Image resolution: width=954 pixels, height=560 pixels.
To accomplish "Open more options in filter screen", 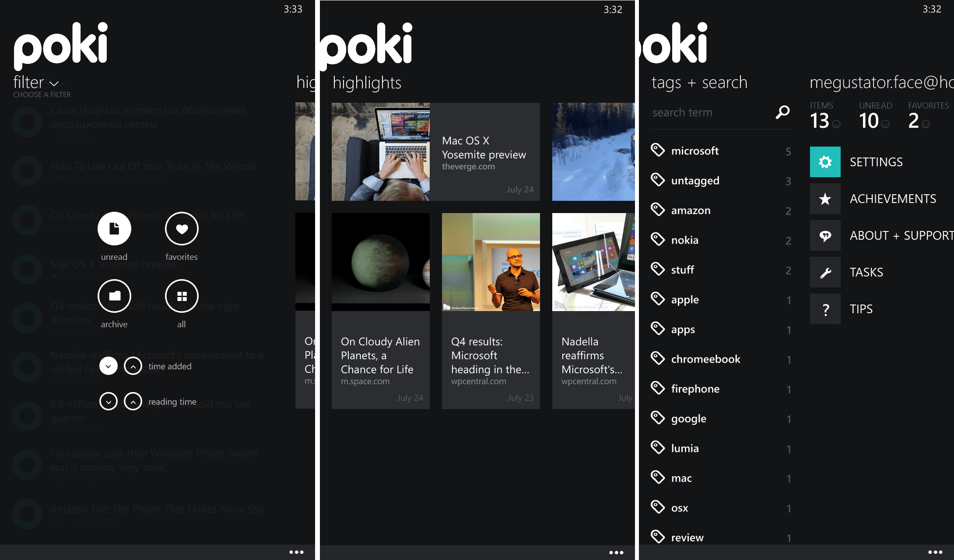I will click(x=296, y=552).
